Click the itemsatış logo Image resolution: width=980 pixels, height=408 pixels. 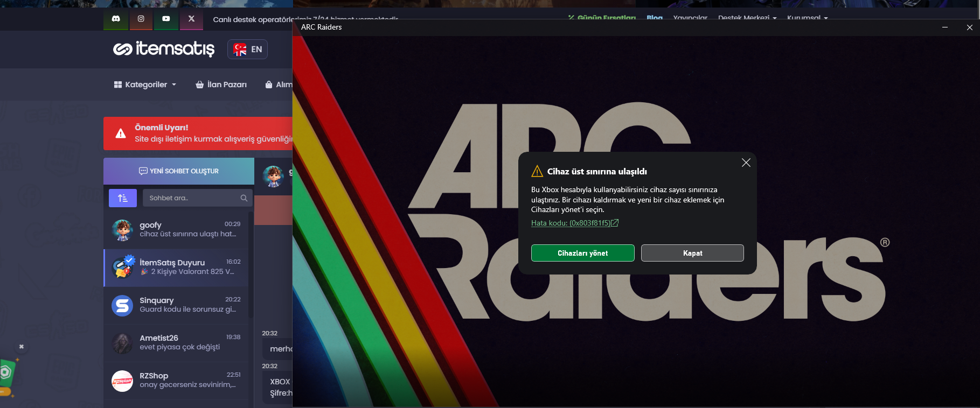(x=164, y=49)
